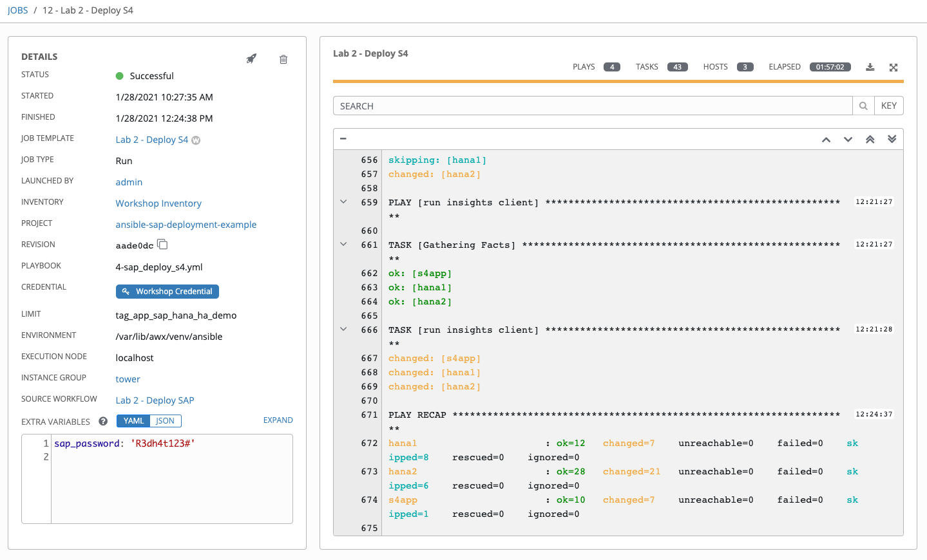The height and width of the screenshot is (560, 927).
Task: Jump to bottom of output
Action: click(x=892, y=140)
